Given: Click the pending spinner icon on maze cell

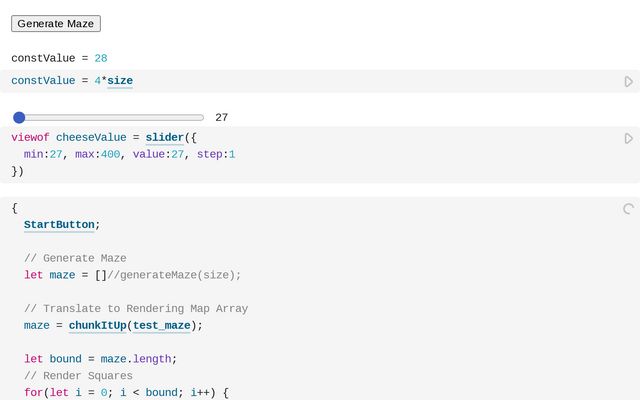Looking at the screenshot, I should 628,209.
